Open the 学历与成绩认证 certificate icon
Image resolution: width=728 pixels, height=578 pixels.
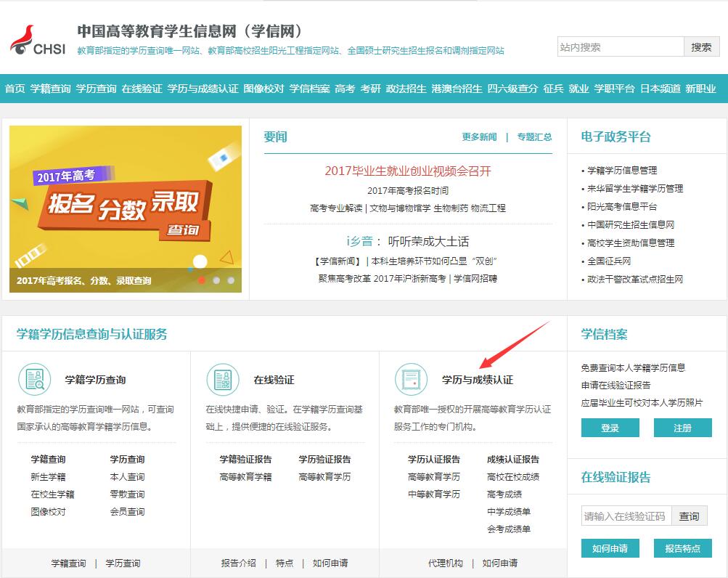pyautogui.click(x=411, y=379)
